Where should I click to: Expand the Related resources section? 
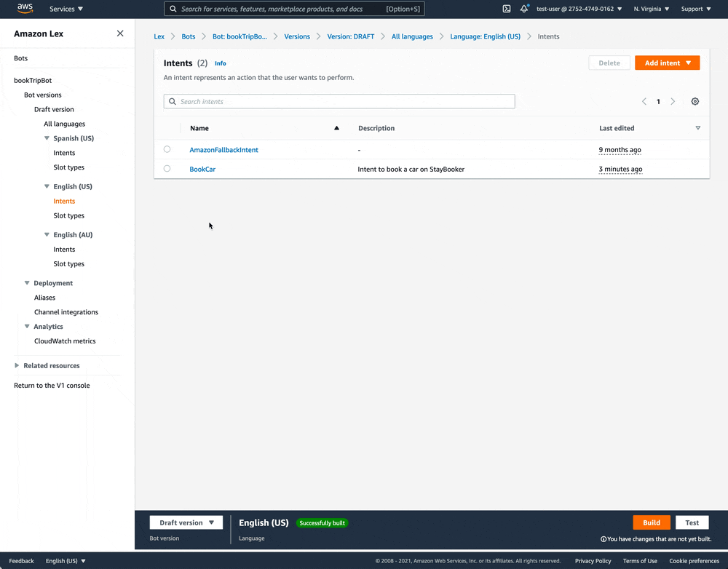pos(17,365)
